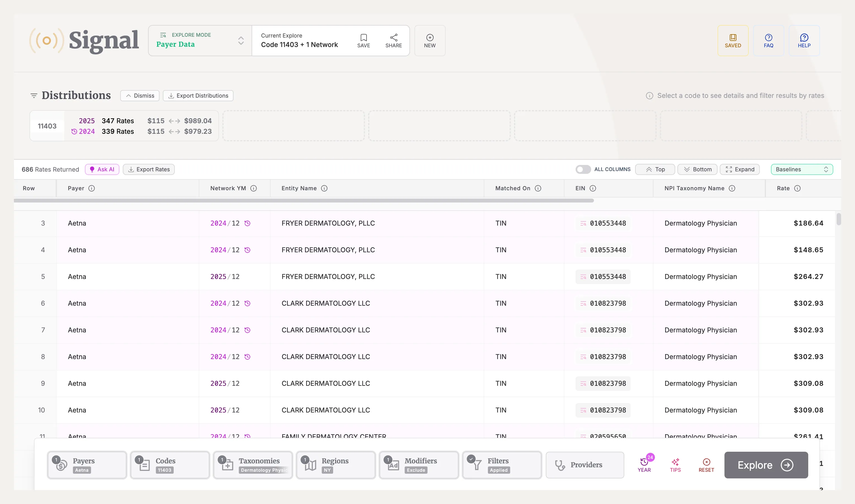Click the horizontal table scrollbar

[303, 201]
